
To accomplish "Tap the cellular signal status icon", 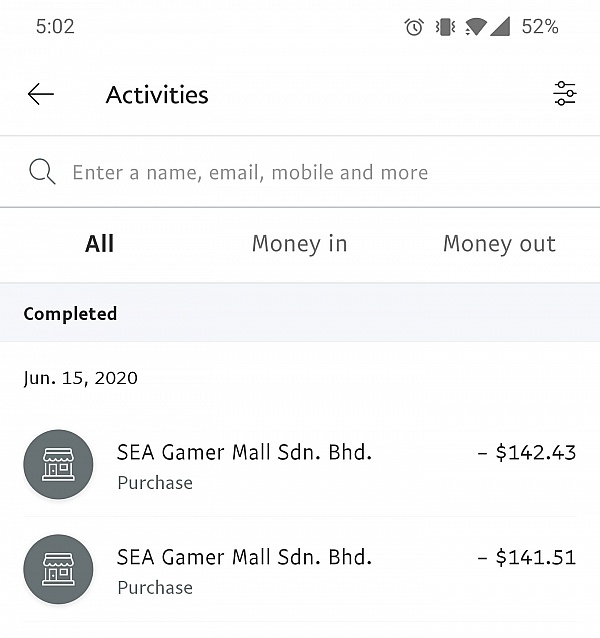I will click(499, 27).
